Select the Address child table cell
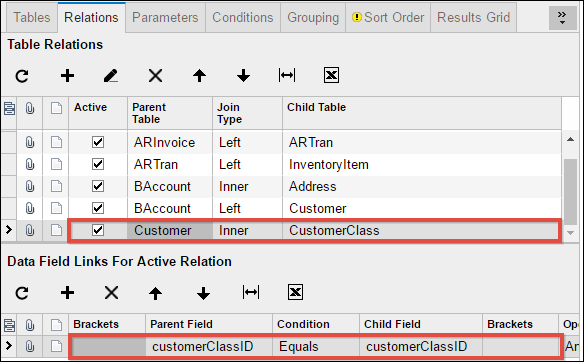 [422, 186]
